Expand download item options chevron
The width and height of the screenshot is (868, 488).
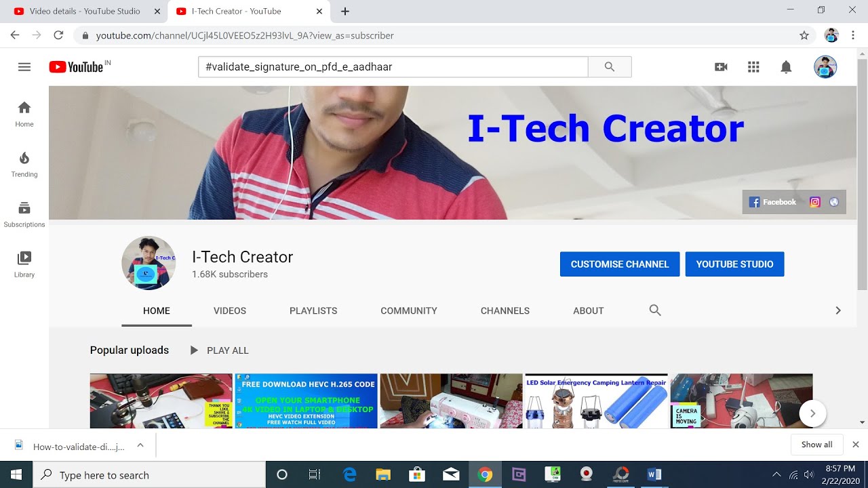point(140,445)
